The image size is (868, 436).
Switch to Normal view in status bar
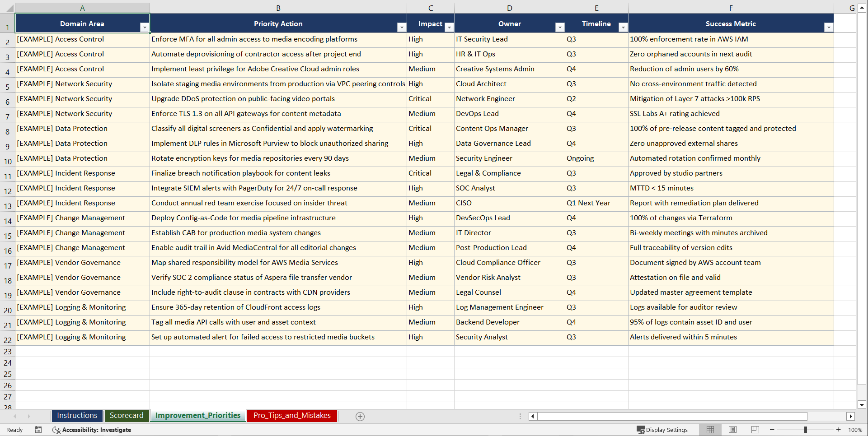(x=710, y=429)
